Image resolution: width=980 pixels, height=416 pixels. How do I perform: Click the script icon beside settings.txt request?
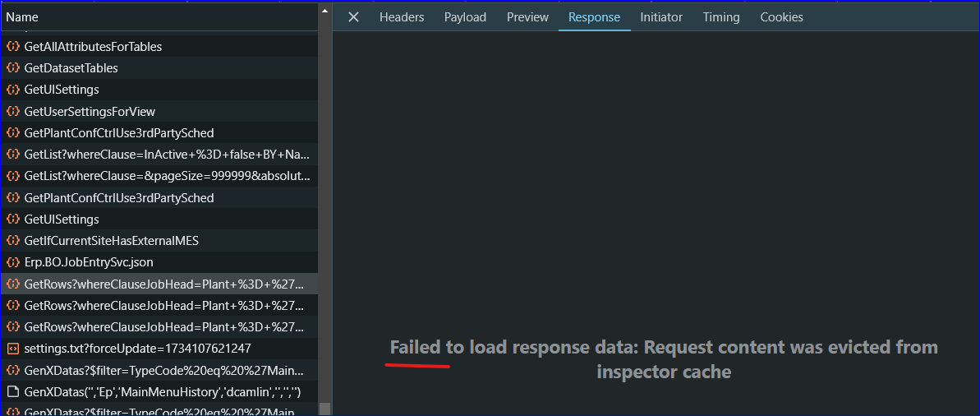[x=12, y=349]
